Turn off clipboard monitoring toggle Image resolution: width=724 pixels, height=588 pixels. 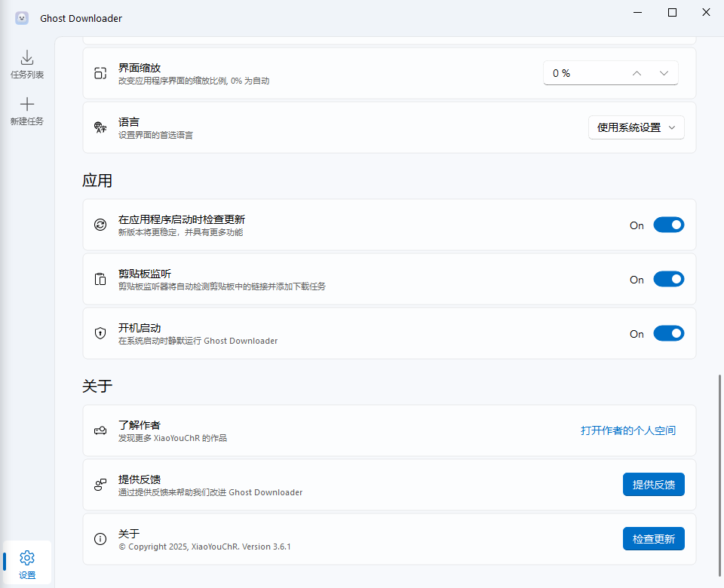[x=668, y=279]
